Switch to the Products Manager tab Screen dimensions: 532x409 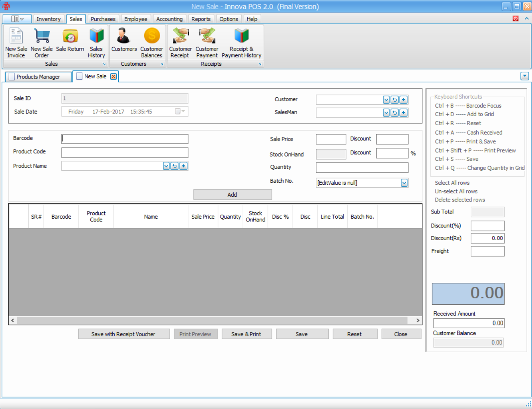(38, 77)
